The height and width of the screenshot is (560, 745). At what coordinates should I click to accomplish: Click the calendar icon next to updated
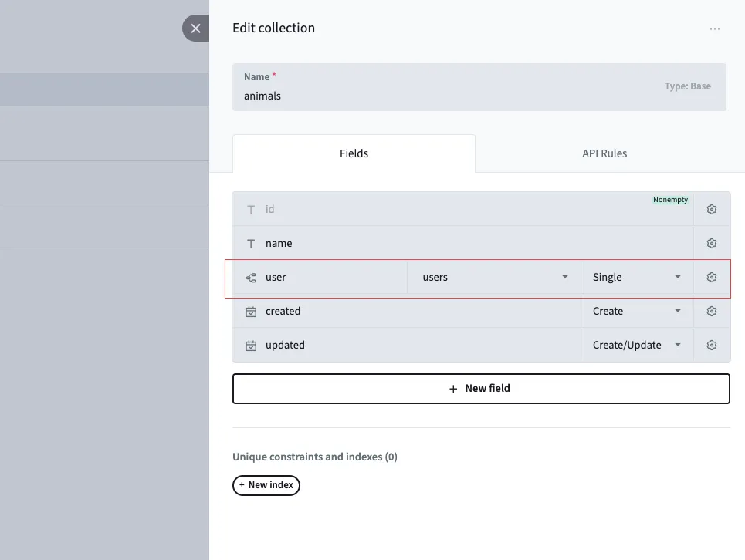[250, 345]
